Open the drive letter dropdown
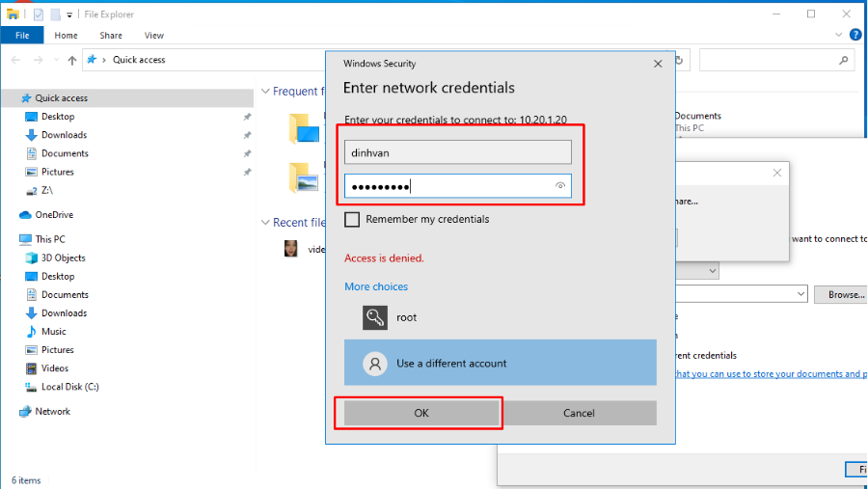The image size is (868, 489). (x=712, y=271)
